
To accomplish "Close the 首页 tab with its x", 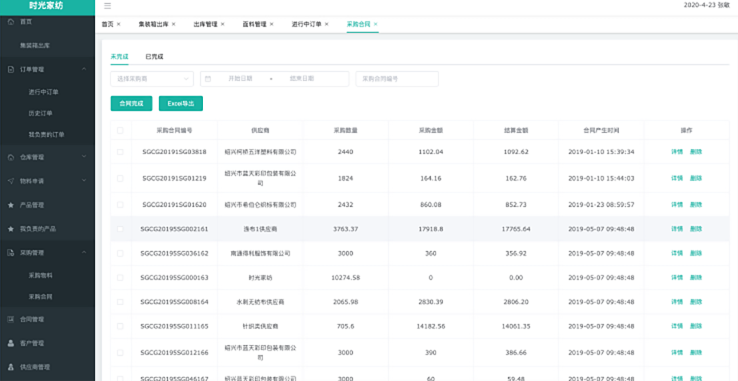I will (x=119, y=24).
